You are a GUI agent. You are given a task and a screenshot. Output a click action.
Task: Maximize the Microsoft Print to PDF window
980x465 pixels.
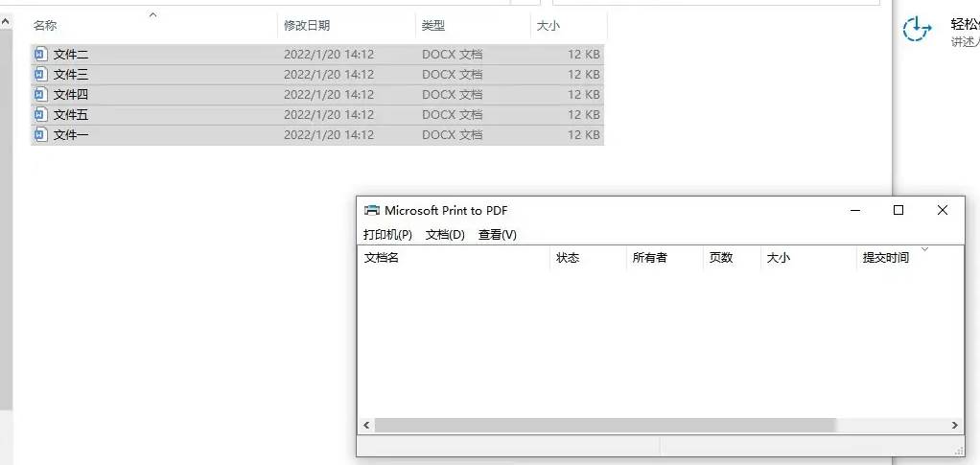(x=898, y=211)
